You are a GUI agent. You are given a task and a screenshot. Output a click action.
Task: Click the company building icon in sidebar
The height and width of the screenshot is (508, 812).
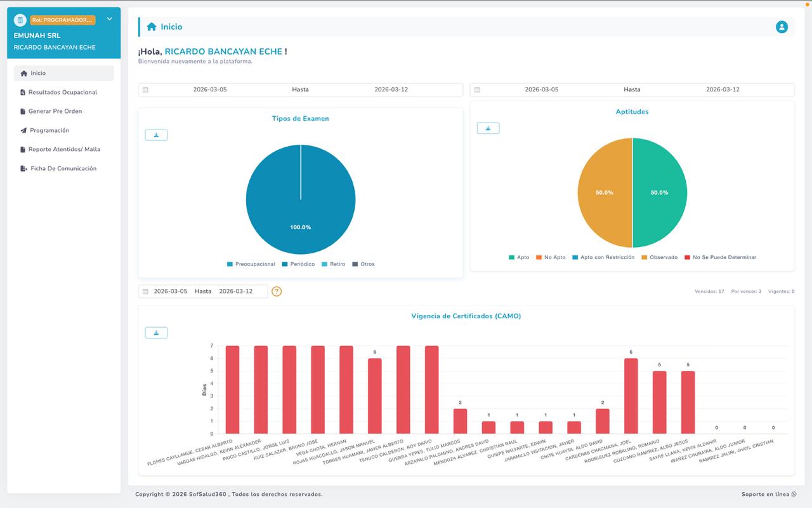pos(20,20)
